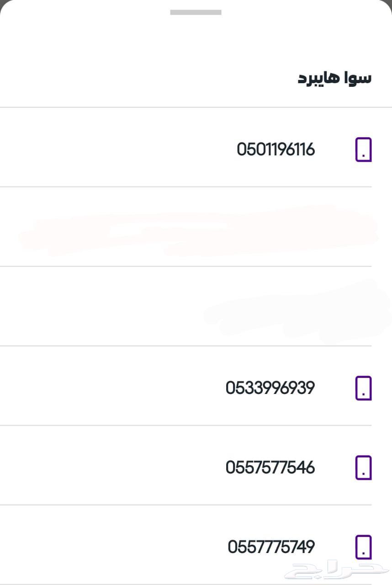Click the سوا هايبرد heading
Viewport: 392px width, 585px height.
tap(334, 78)
